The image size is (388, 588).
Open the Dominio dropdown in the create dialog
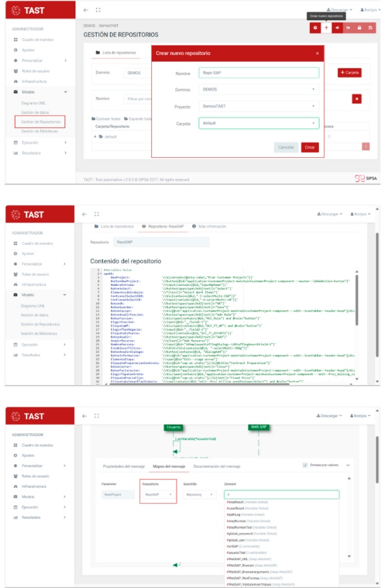point(259,90)
